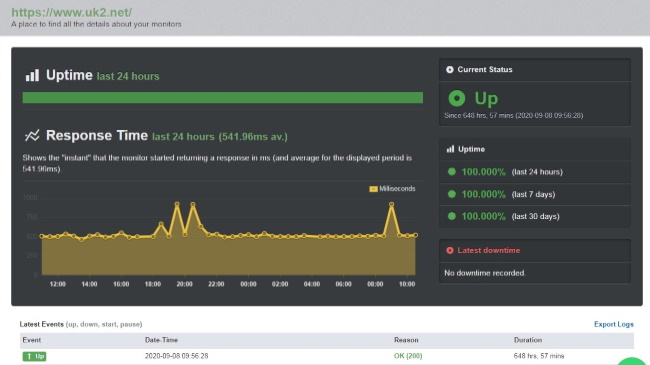Select the No downtime recorded text
This screenshot has height=365, width=650.
click(485, 273)
